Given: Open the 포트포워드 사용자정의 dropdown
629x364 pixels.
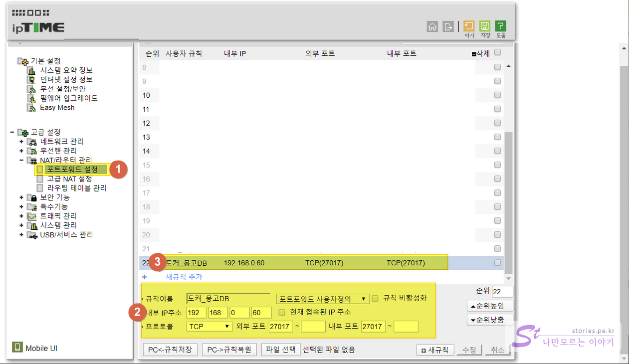Looking at the screenshot, I should coord(323,299).
